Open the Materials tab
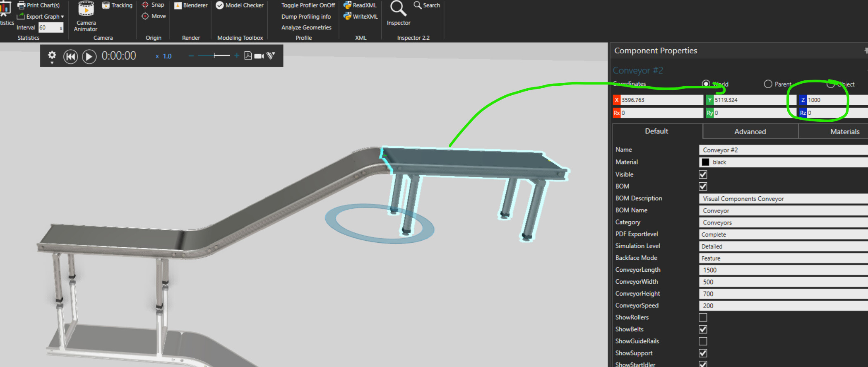 pyautogui.click(x=844, y=132)
